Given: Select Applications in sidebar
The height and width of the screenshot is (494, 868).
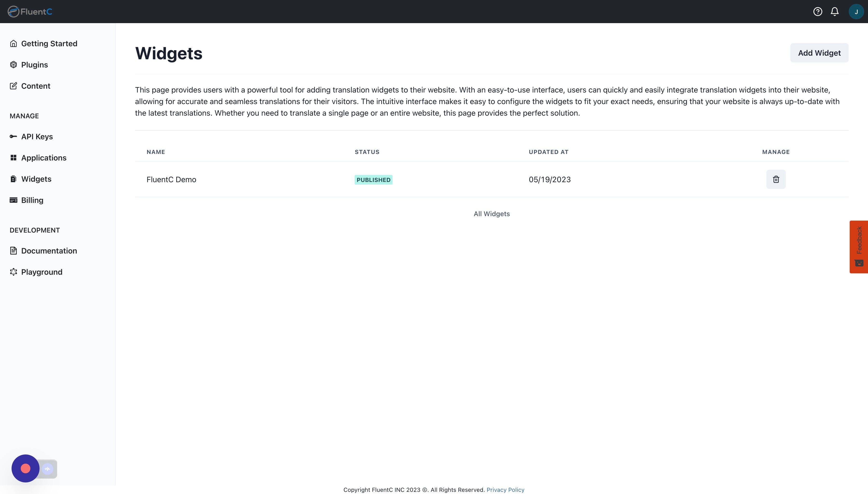Looking at the screenshot, I should [43, 158].
